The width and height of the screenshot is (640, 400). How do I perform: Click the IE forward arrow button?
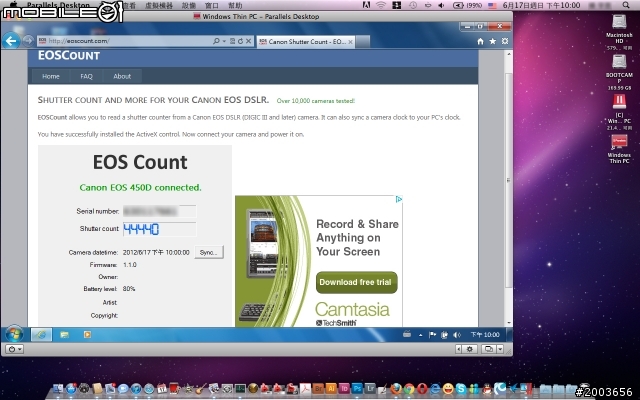(x=28, y=41)
